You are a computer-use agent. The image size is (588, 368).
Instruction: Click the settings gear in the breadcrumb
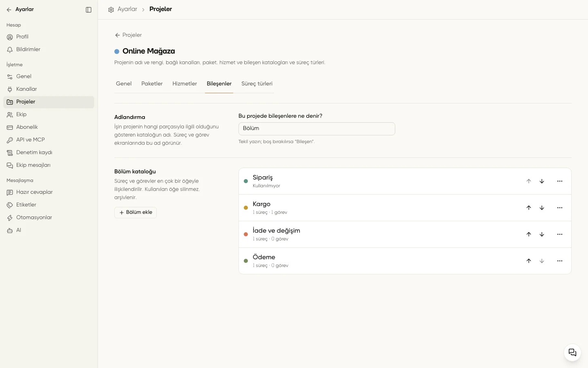(111, 9)
